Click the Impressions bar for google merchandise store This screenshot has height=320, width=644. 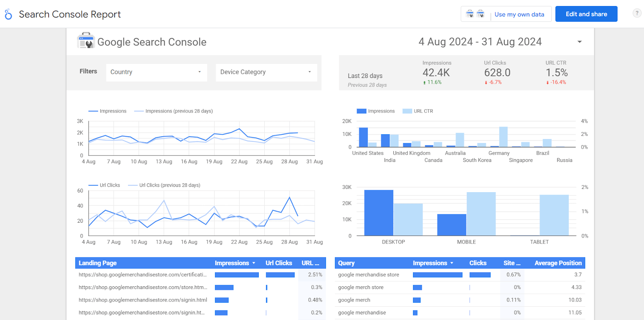(438, 275)
